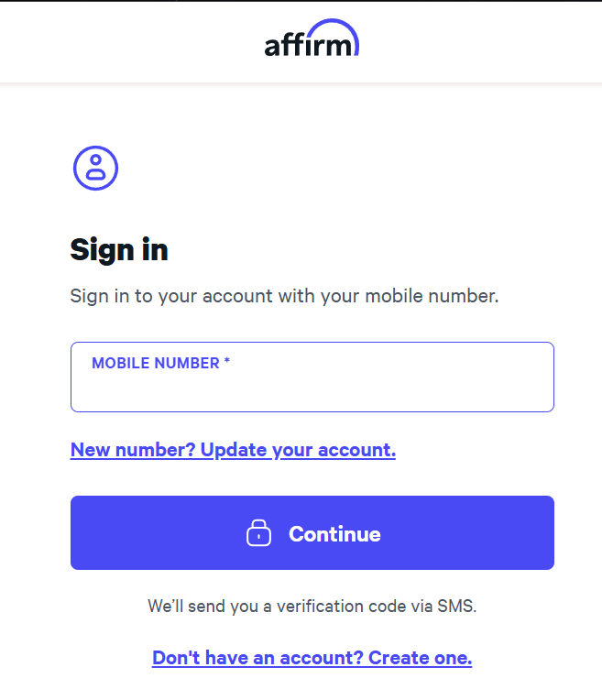Image resolution: width=602 pixels, height=700 pixels.
Task: Click the circular user profile icon
Action: tap(96, 169)
